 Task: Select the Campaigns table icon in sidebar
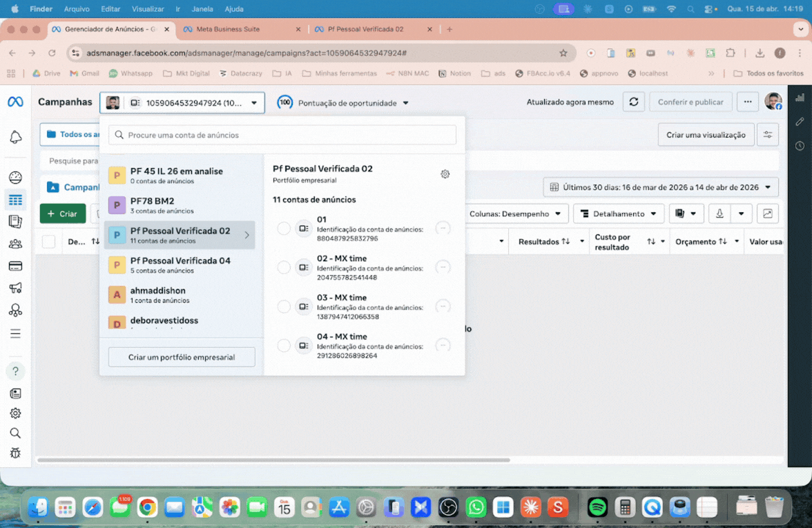[x=15, y=200]
